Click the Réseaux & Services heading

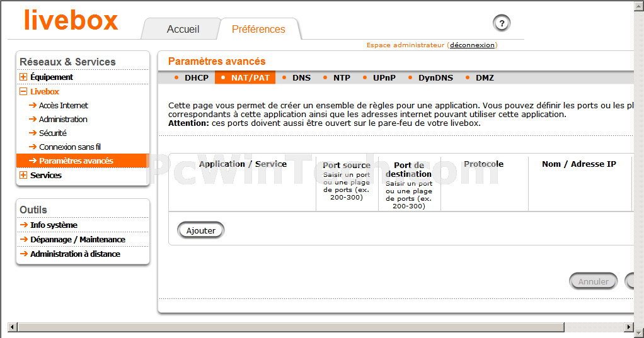68,62
